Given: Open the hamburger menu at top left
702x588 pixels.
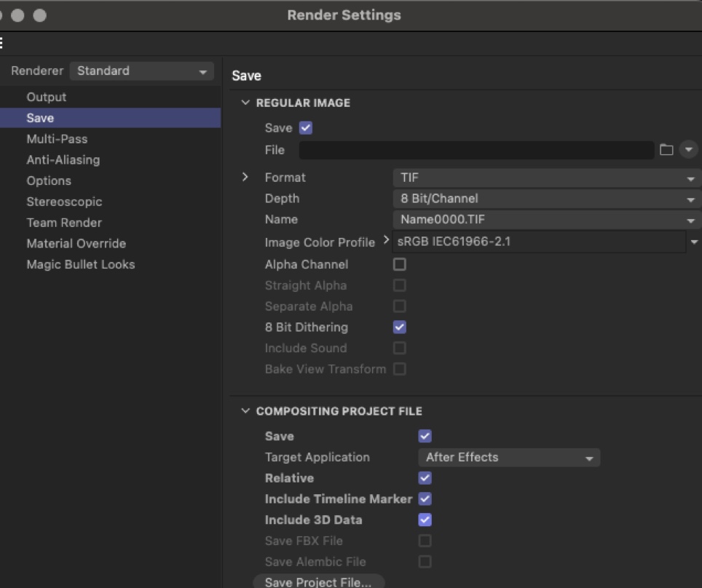Looking at the screenshot, I should [2, 43].
